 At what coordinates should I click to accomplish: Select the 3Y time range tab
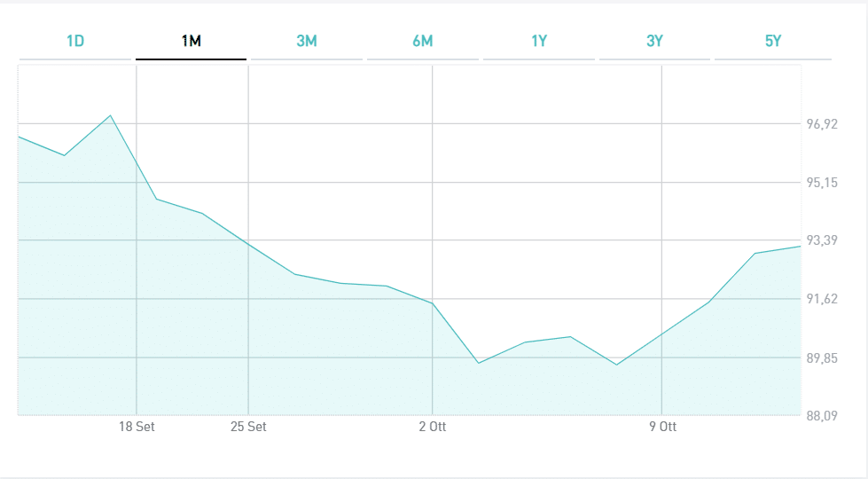(x=655, y=42)
